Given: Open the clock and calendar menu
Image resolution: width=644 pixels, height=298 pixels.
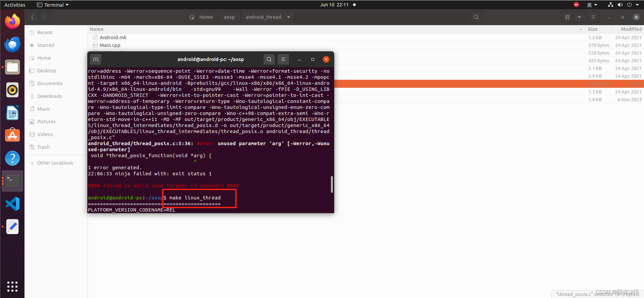Looking at the screenshot, I should pos(334,5).
